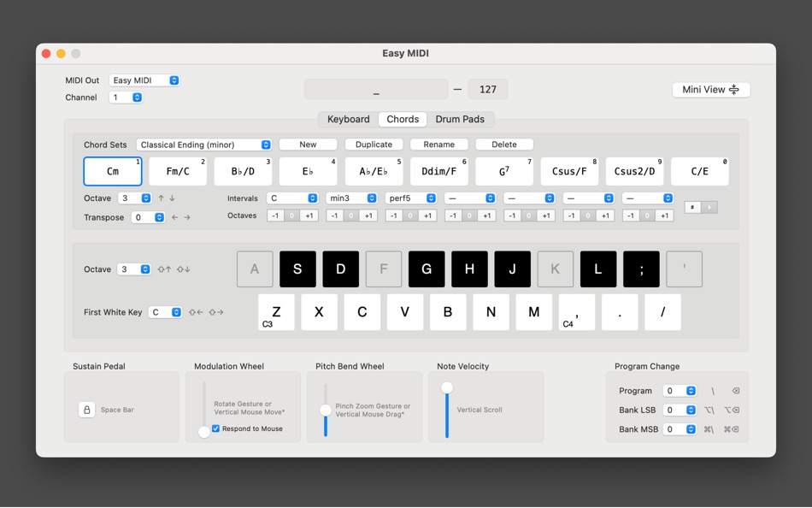Open the root interval dropdown showing C
This screenshot has width=812, height=508.
click(292, 198)
